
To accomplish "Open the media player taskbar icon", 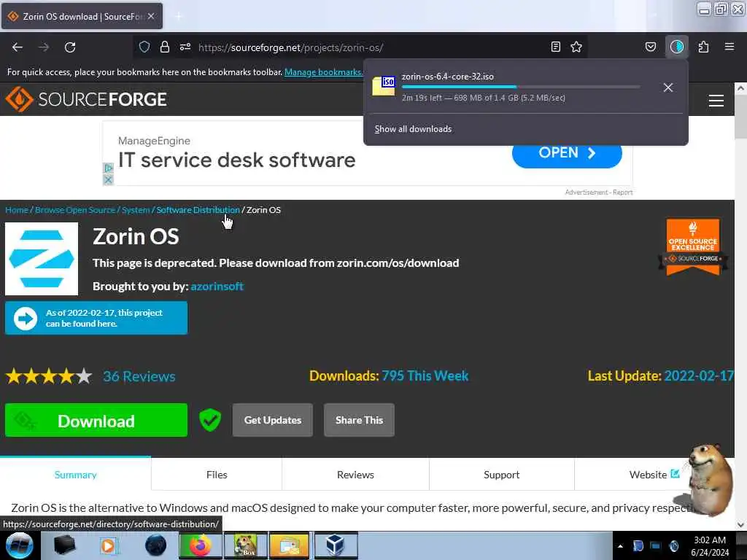I will (108, 545).
